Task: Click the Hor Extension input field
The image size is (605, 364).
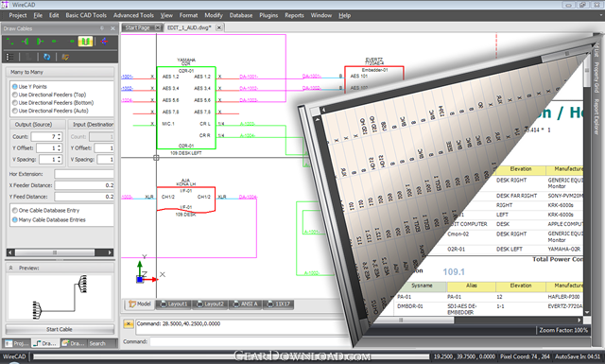Action: click(84, 174)
